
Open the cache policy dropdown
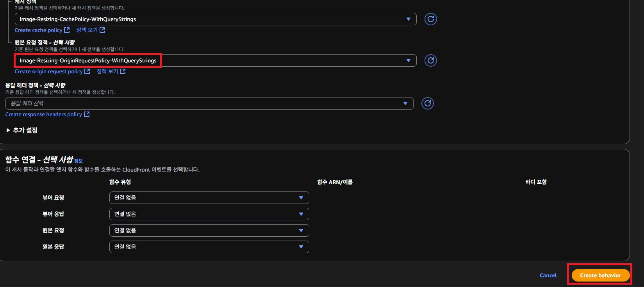(x=216, y=19)
